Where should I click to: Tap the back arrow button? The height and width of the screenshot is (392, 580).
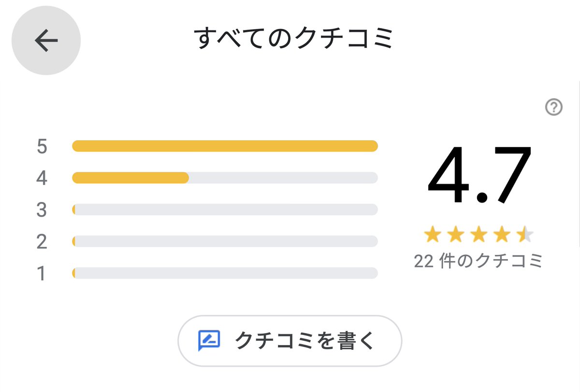coord(46,41)
